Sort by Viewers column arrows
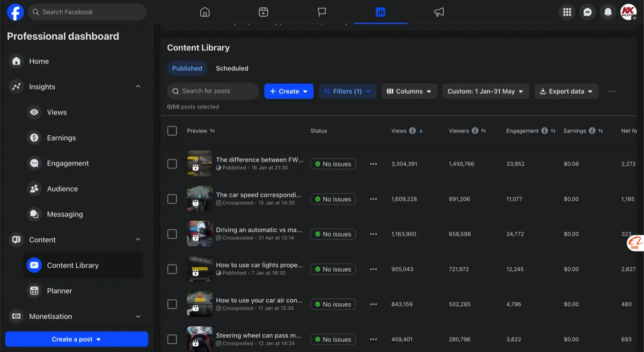 coord(484,131)
